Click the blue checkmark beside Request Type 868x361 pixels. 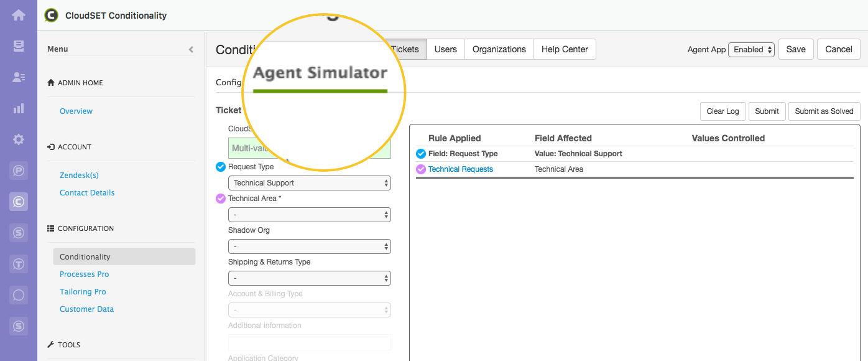(x=220, y=166)
